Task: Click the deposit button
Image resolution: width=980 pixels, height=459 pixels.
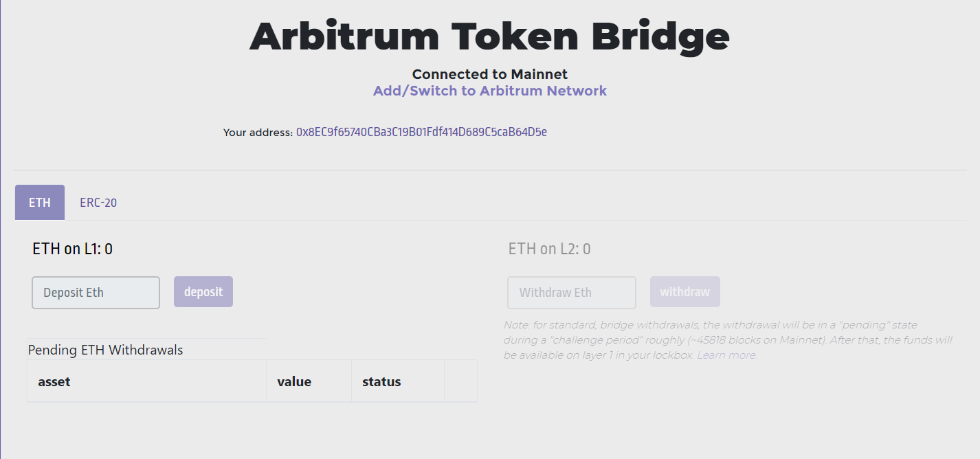Action: [x=203, y=292]
